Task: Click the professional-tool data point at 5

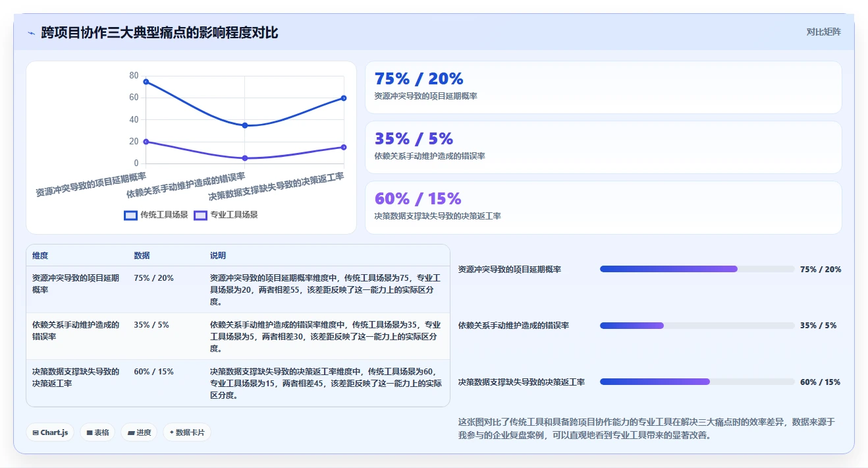Action: 245,158
